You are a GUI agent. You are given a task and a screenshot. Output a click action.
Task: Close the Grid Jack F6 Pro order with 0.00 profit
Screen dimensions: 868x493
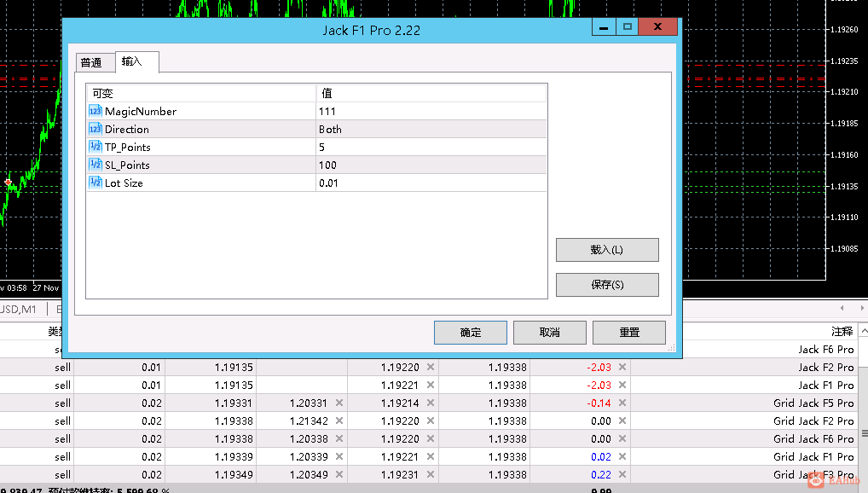(622, 438)
